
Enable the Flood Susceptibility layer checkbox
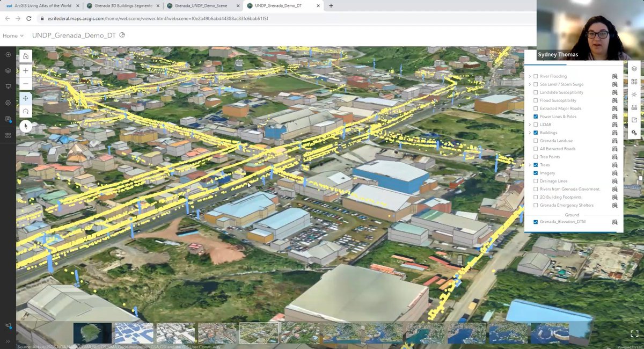tap(536, 100)
